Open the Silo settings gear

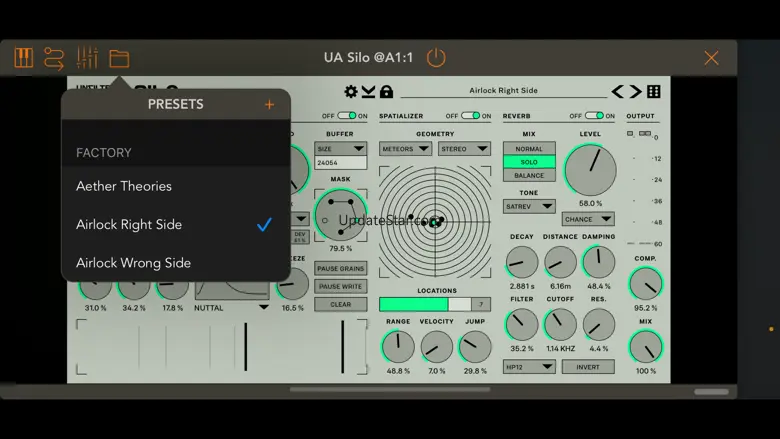click(x=351, y=91)
